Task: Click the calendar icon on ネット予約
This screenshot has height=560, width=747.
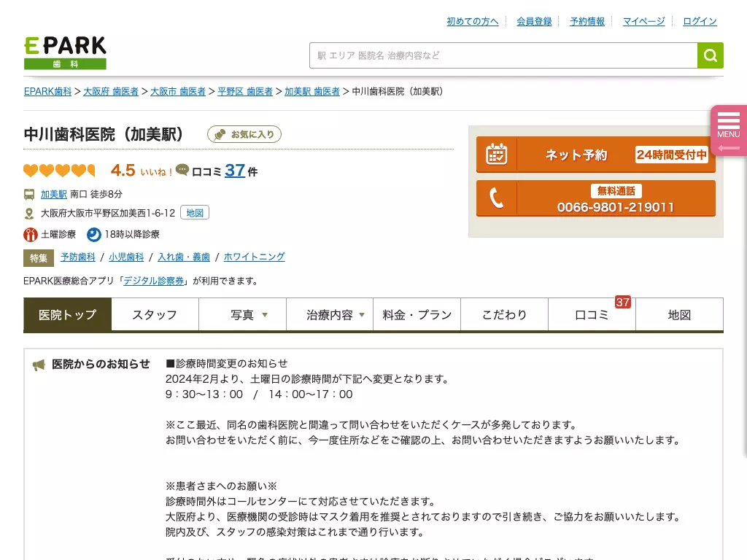Action: 496,155
